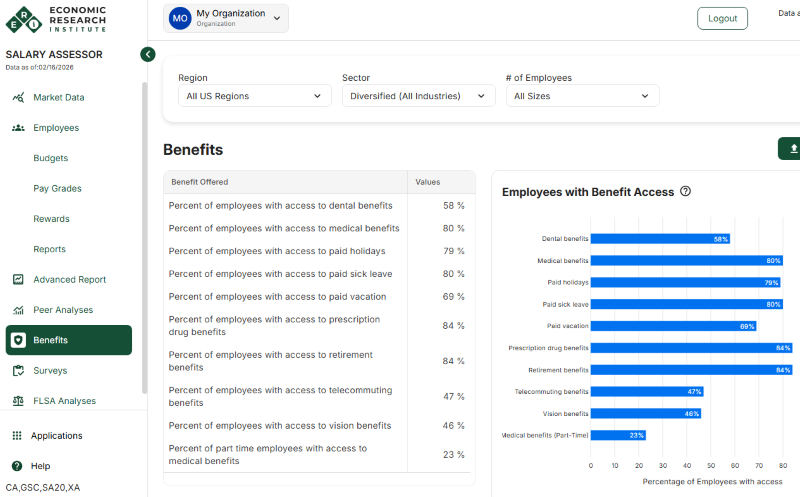Open the My Organization dropdown

(x=226, y=18)
